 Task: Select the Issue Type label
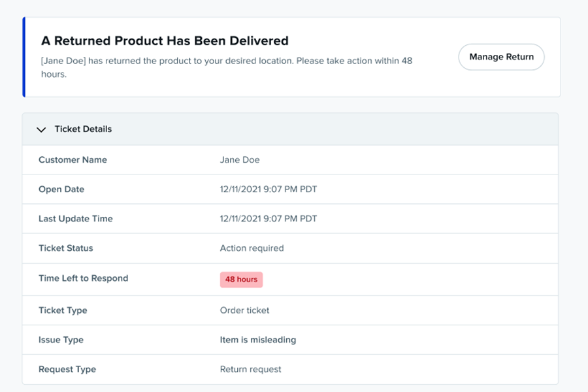click(x=61, y=340)
